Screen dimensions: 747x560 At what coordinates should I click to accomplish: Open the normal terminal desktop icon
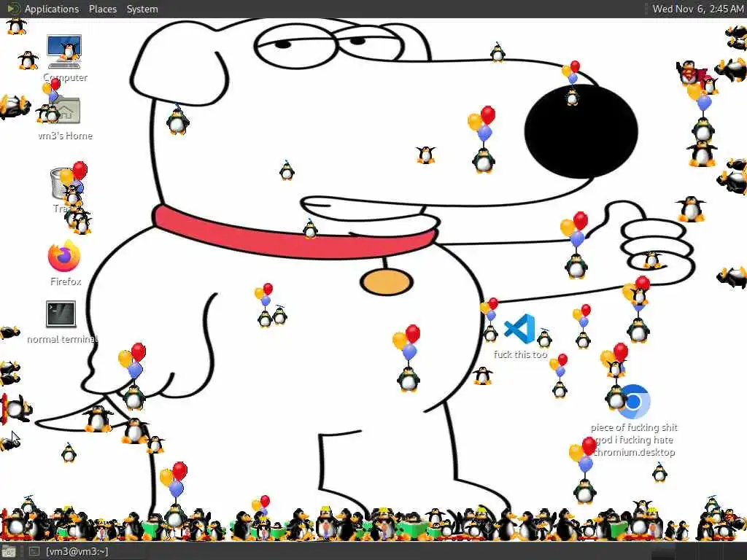(x=61, y=314)
